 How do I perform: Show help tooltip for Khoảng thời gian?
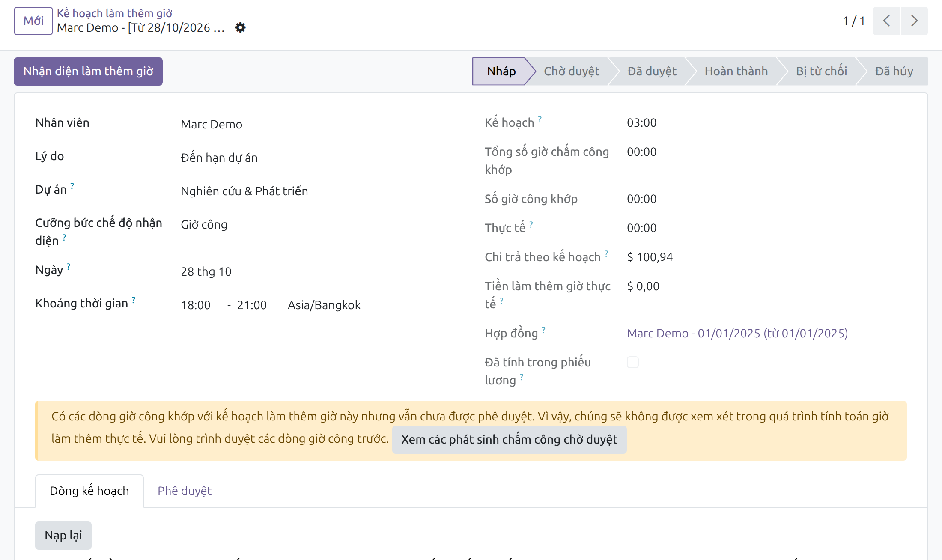pyautogui.click(x=134, y=300)
